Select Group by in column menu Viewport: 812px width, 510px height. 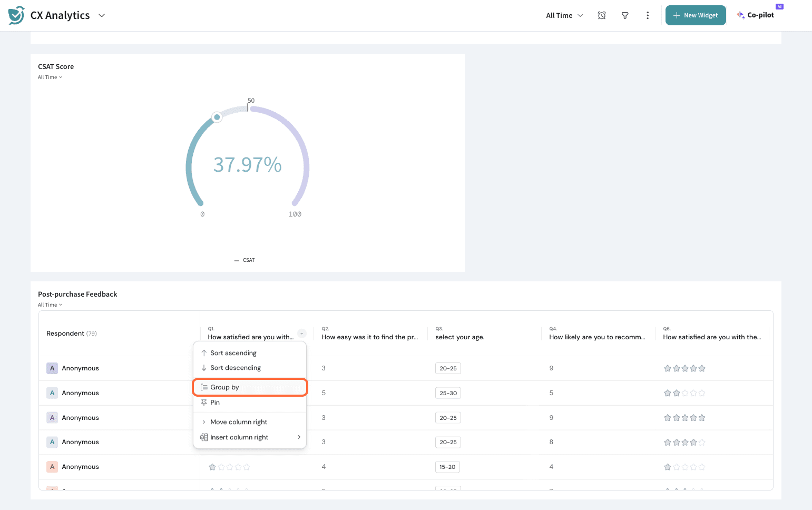(x=225, y=387)
